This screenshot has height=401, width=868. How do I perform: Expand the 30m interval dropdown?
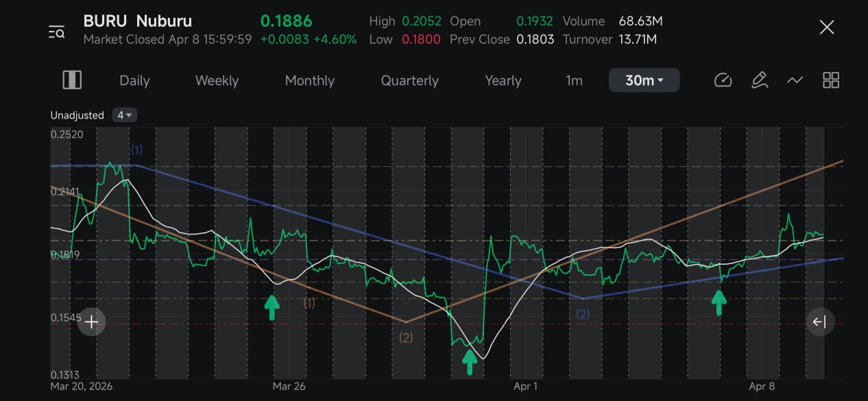(644, 80)
